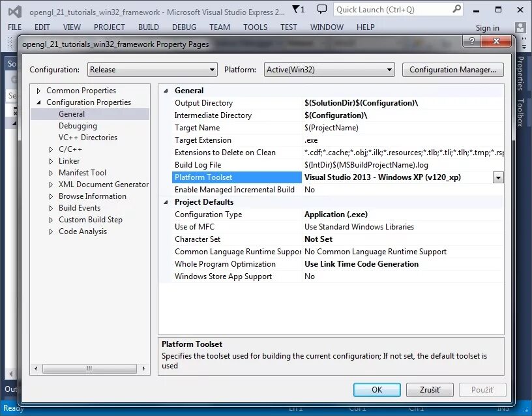This screenshot has height=416, width=532.
Task: Expand the C/C++ tree node
Action: [51, 149]
